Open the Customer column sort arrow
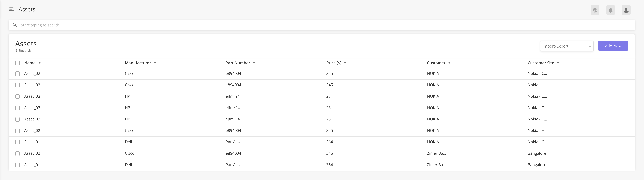 (x=449, y=63)
